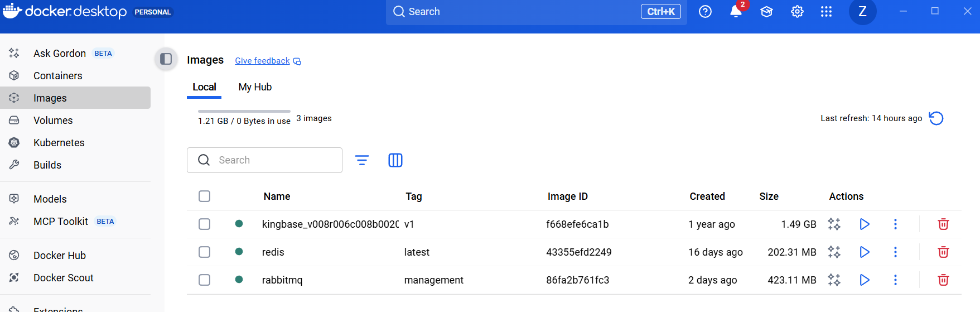
Task: Click image ID 43355efd2249
Action: [x=578, y=252]
